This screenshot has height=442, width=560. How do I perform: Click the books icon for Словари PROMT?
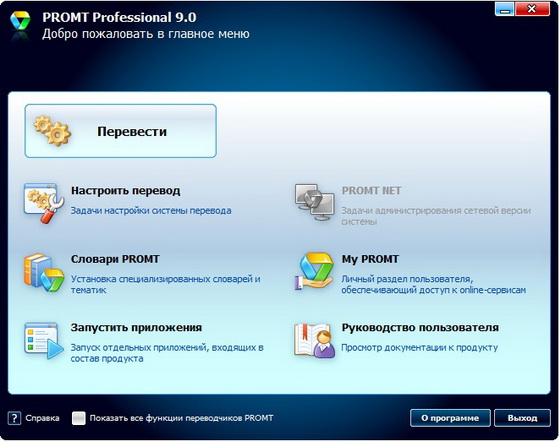point(44,272)
